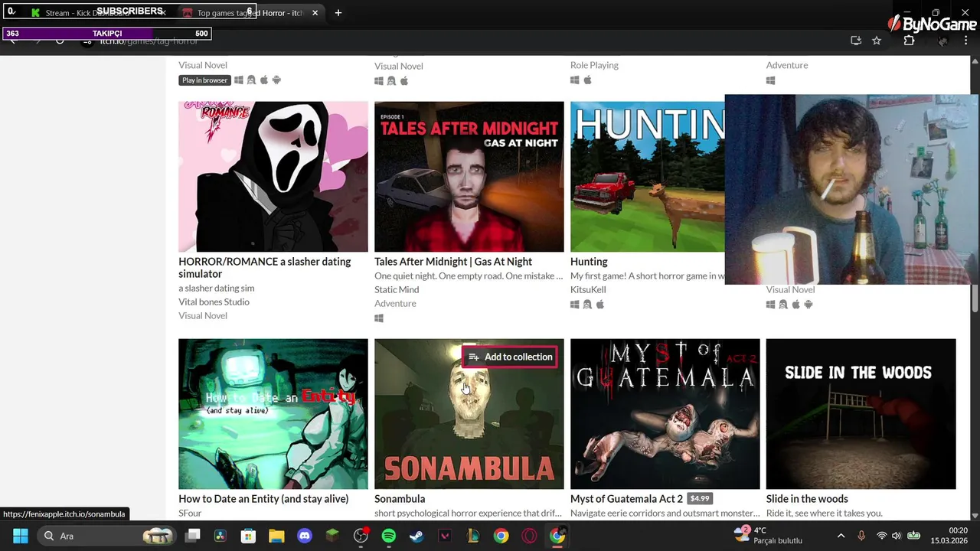The image size is (980, 551).
Task: Click the Linux icon beside Play in browser
Action: tap(251, 80)
